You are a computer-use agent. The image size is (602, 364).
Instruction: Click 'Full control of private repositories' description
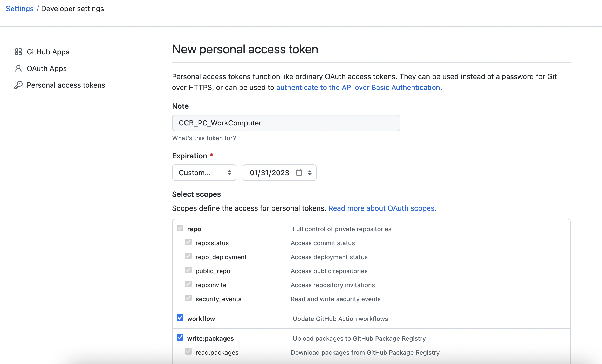[x=342, y=229]
